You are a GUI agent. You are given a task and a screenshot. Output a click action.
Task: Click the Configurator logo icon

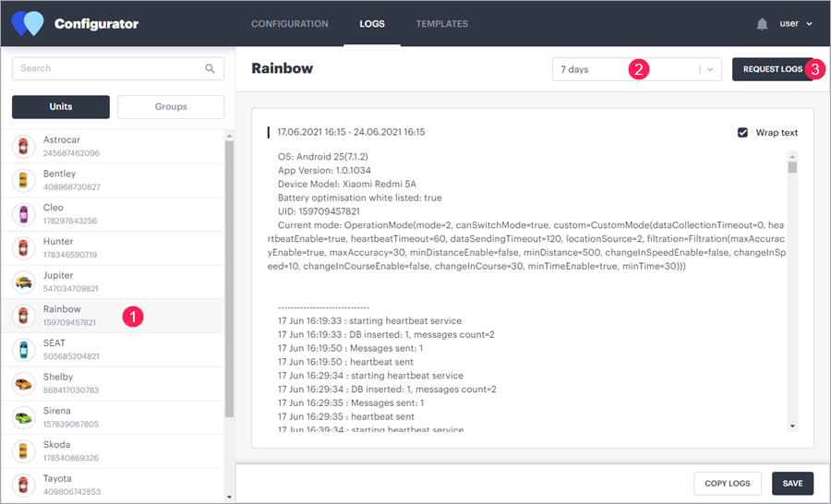coord(28,23)
